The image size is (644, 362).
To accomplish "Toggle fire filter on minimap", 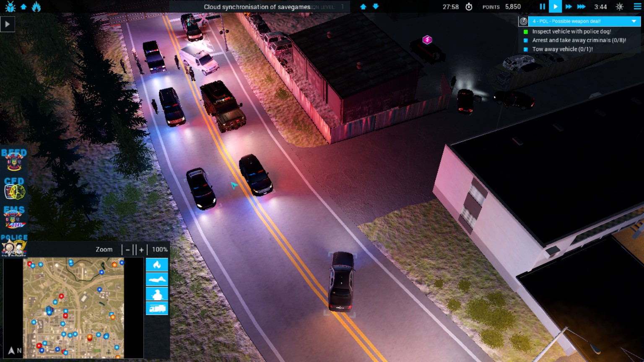I will (157, 265).
